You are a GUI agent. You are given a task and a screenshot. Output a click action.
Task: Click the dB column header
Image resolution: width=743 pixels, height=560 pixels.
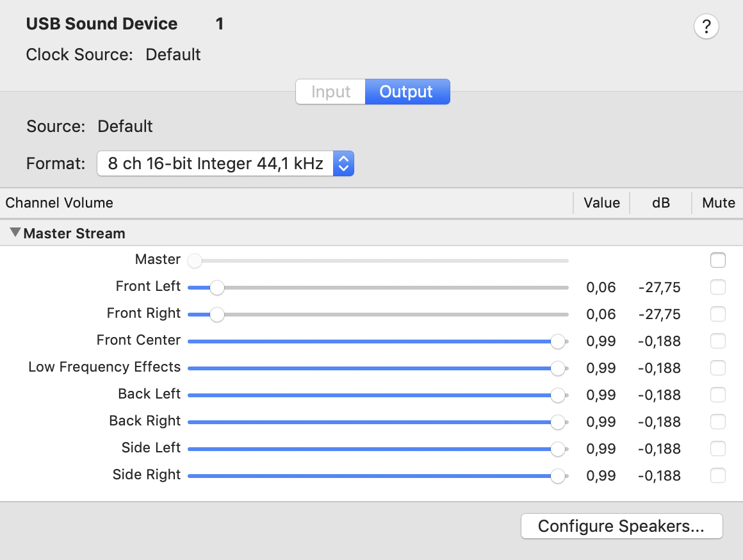(x=660, y=203)
